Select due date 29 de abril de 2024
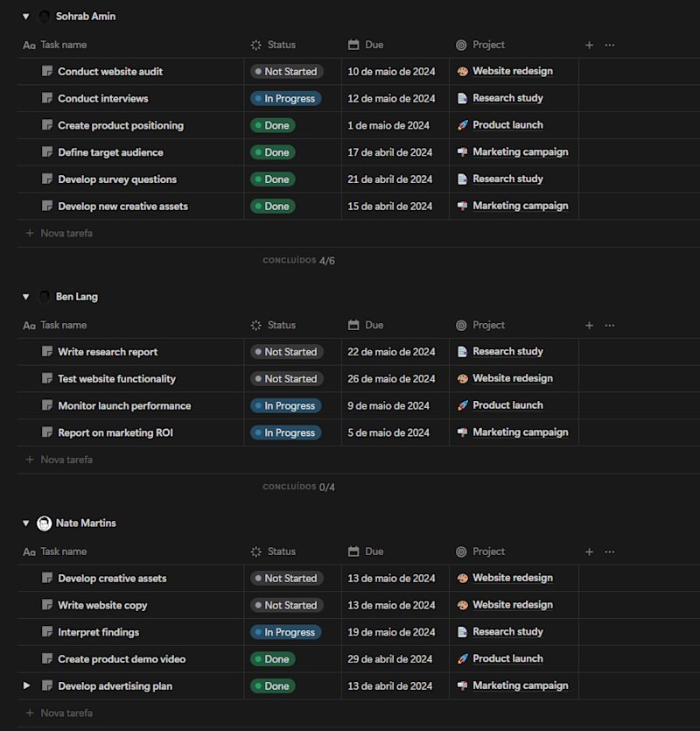Viewport: 700px width, 731px height. (x=389, y=659)
